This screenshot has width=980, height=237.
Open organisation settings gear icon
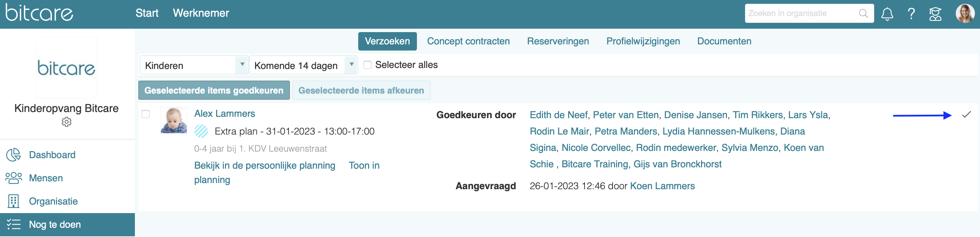click(x=67, y=122)
